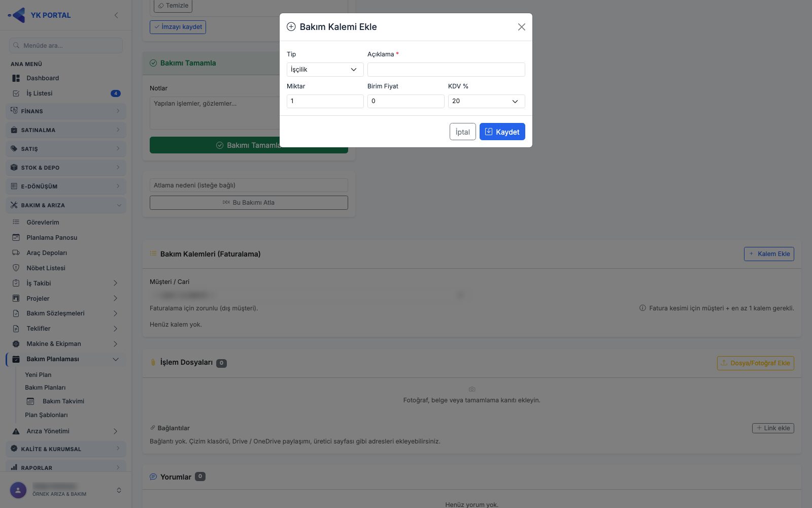Click the Yorumlar speech bubble icon
This screenshot has height=508, width=812.
click(153, 477)
